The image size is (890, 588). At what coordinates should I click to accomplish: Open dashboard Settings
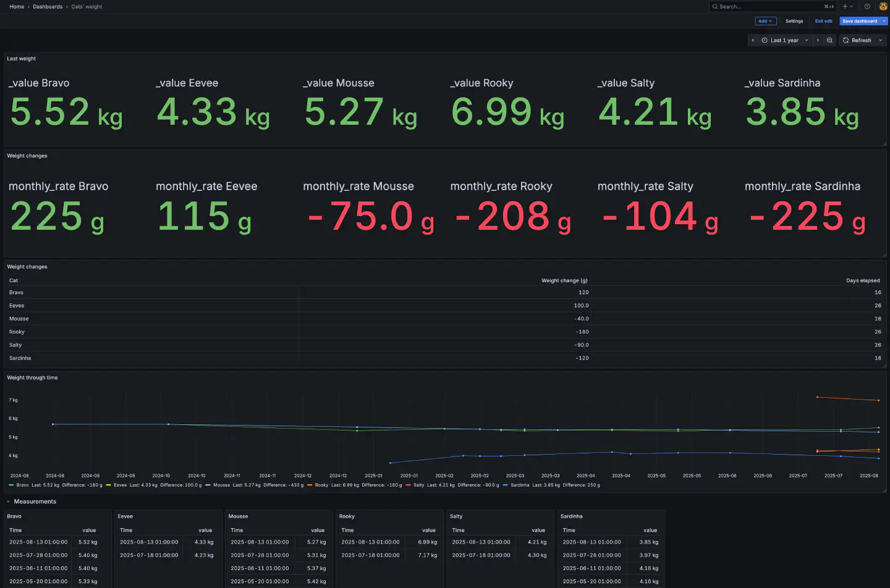[x=794, y=21]
